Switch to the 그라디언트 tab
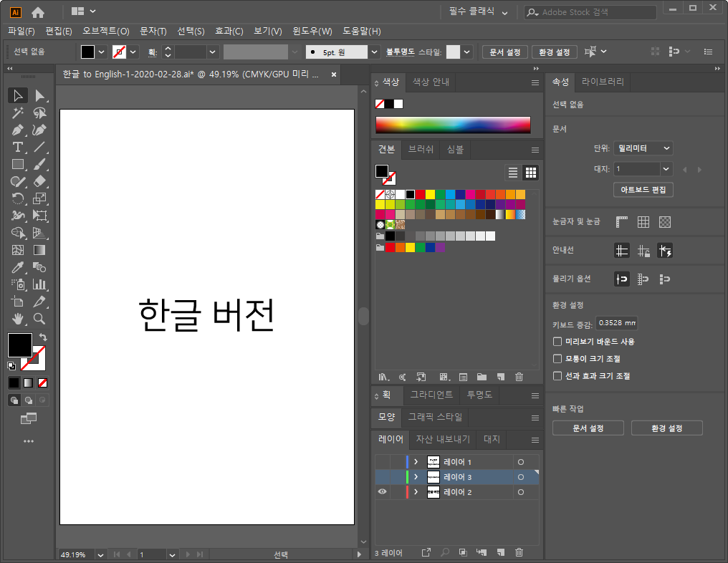The width and height of the screenshot is (728, 563). 431,395
